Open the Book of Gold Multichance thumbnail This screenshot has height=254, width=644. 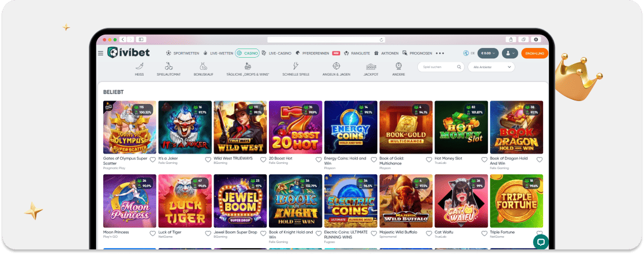tap(406, 128)
